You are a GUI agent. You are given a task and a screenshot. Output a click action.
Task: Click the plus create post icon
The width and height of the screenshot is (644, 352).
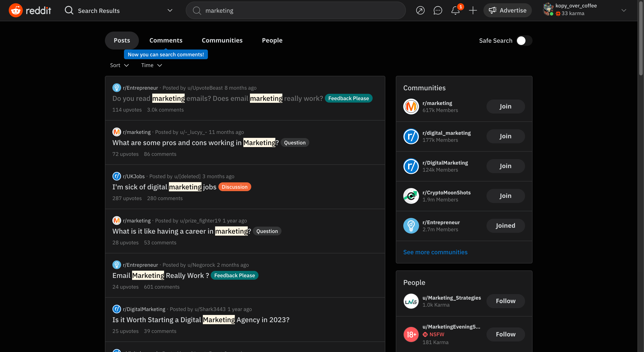click(x=473, y=11)
